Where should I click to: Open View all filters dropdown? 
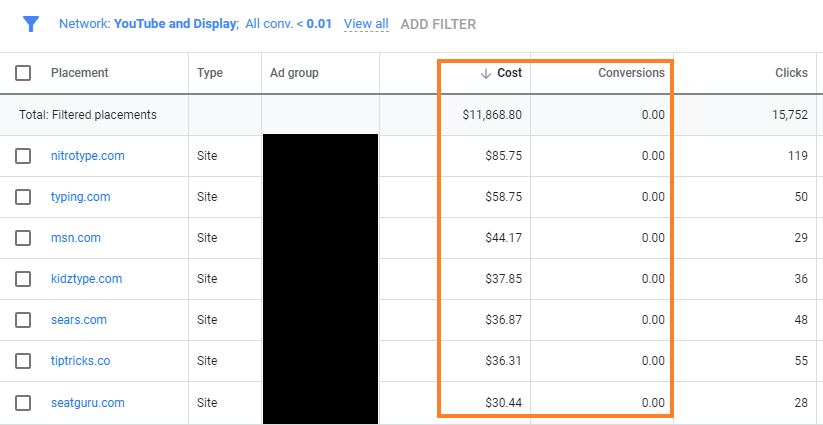coord(366,24)
